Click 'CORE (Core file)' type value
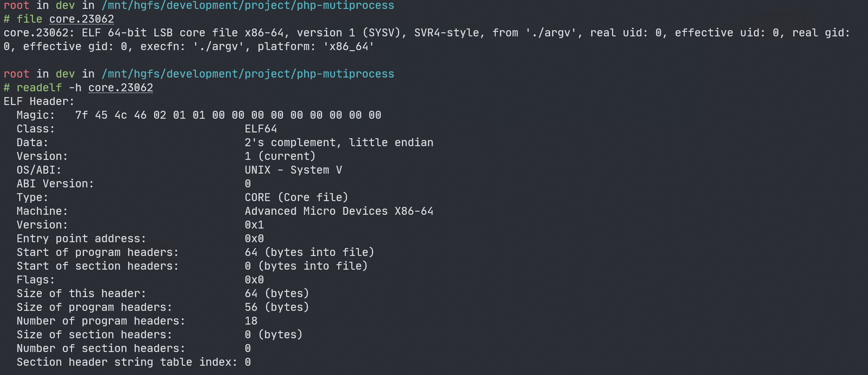This screenshot has width=868, height=375. tap(296, 198)
